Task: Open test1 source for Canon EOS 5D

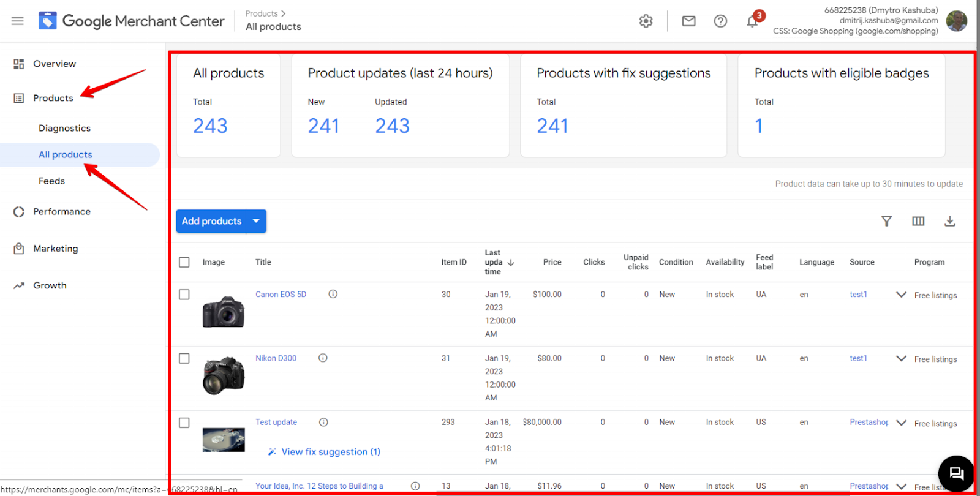Action: 858,295
